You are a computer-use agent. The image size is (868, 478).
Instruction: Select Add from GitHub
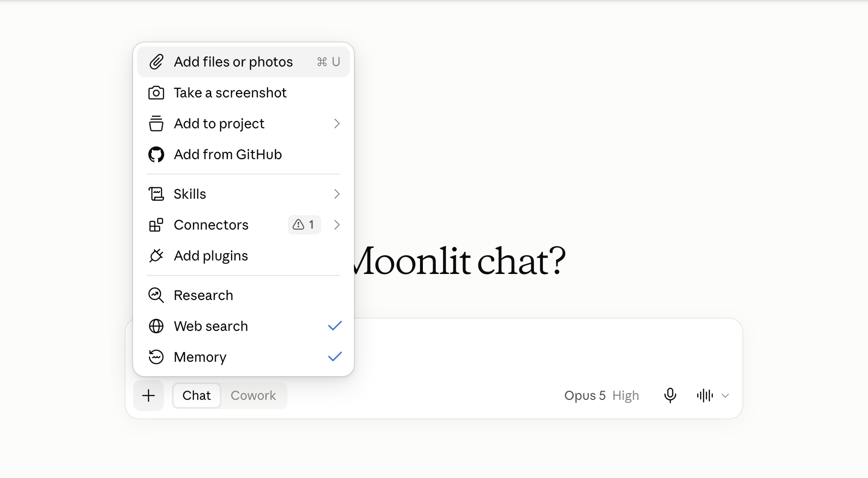244,154
